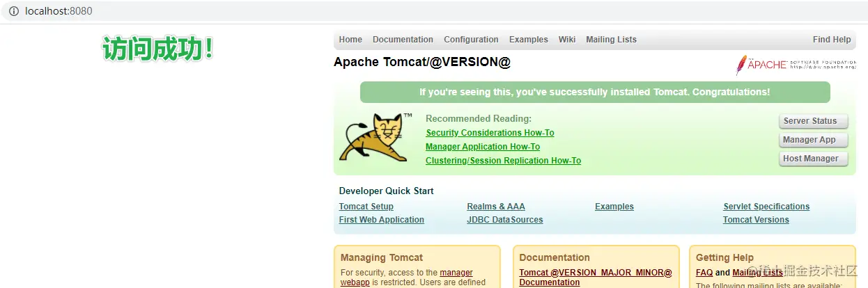
Task: Open the Realms & AAA link
Action: pyautogui.click(x=496, y=207)
